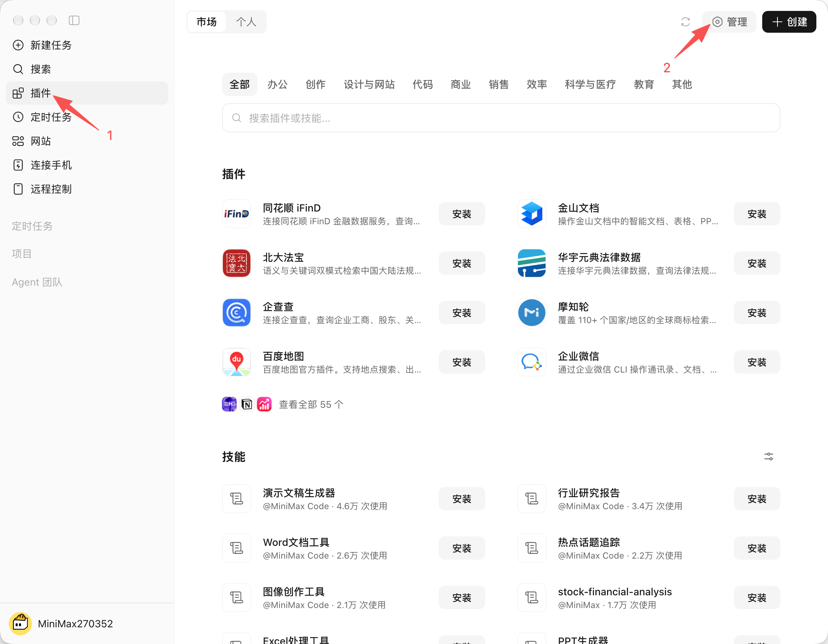Image resolution: width=828 pixels, height=644 pixels.
Task: Install the 金山文档 plugin
Action: click(757, 214)
